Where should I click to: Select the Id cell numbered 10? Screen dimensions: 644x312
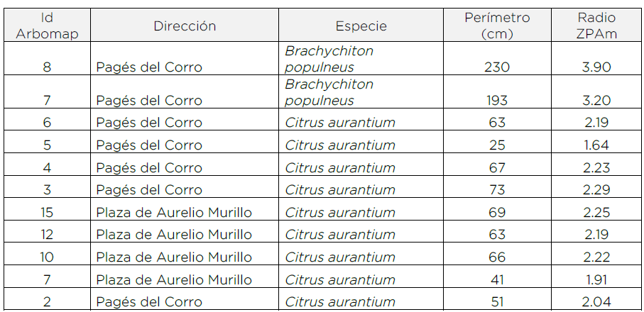pyautogui.click(x=47, y=257)
